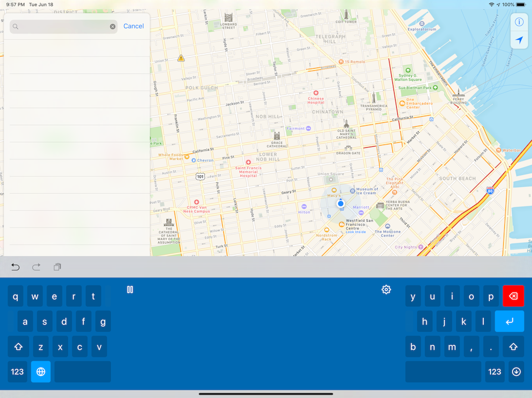
Task: Tap the comma key
Action: (471, 347)
